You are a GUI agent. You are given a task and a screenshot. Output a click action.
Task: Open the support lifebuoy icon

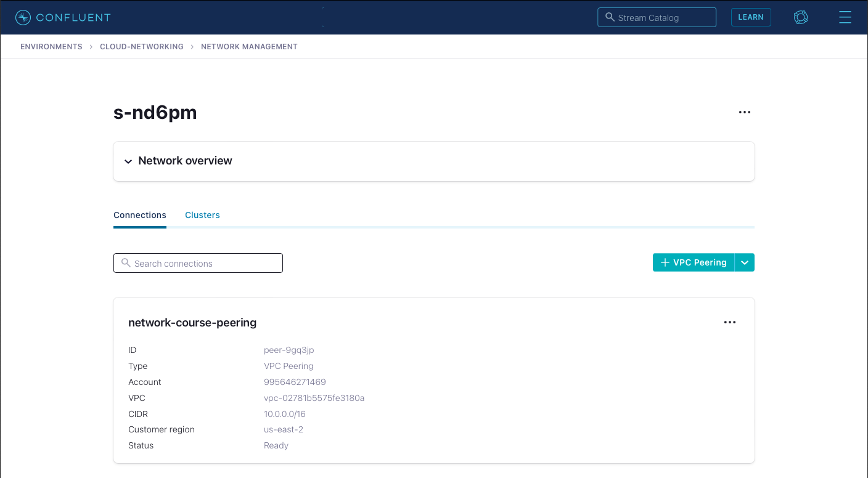[801, 17]
